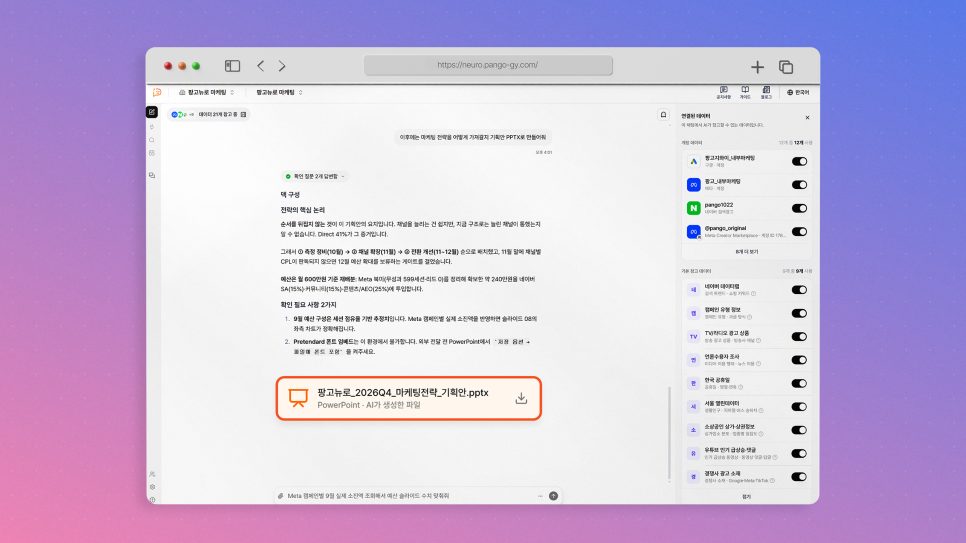This screenshot has width=966, height=543.
Task: Toggle the 유튜브 인기 급상승·댓글 switch
Action: point(799,454)
